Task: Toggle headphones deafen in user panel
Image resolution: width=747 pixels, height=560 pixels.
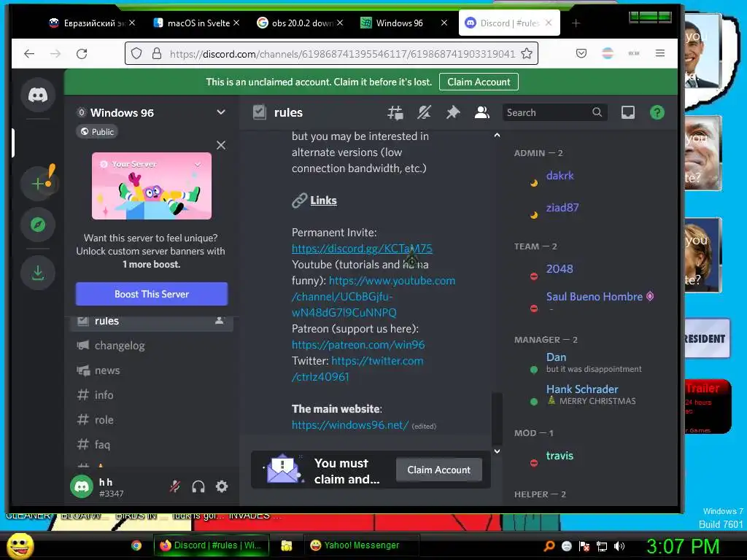Action: click(x=198, y=486)
